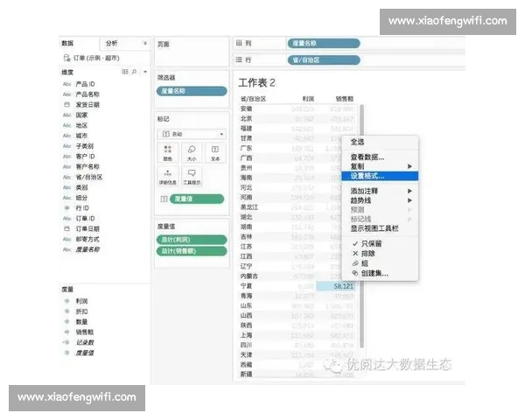Choose 设置格式... from the context menu
525x420 pixels.
pos(380,176)
